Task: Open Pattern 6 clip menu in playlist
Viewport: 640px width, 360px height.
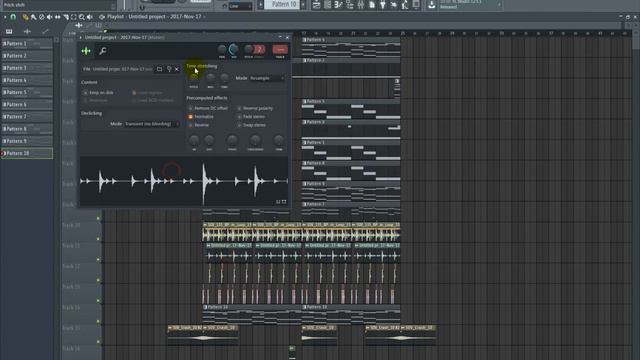Action: pos(304,40)
